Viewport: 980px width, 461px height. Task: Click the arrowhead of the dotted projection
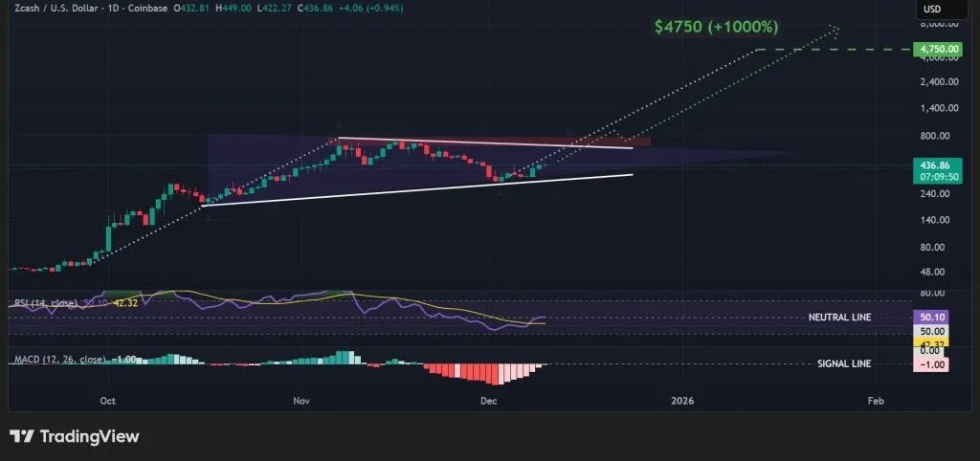click(835, 28)
